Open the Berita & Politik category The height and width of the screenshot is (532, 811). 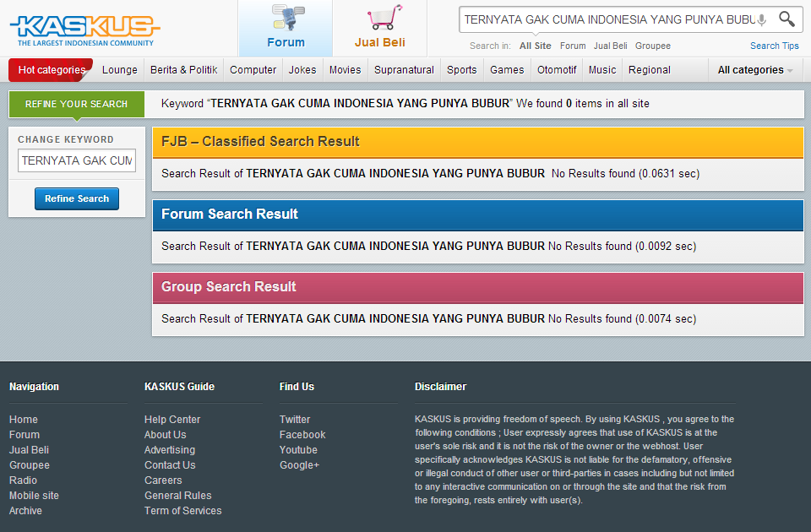(x=183, y=70)
